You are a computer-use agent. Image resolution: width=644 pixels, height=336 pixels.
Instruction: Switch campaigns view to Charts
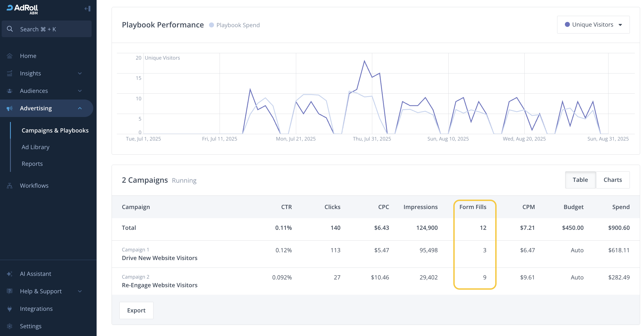pyautogui.click(x=613, y=180)
